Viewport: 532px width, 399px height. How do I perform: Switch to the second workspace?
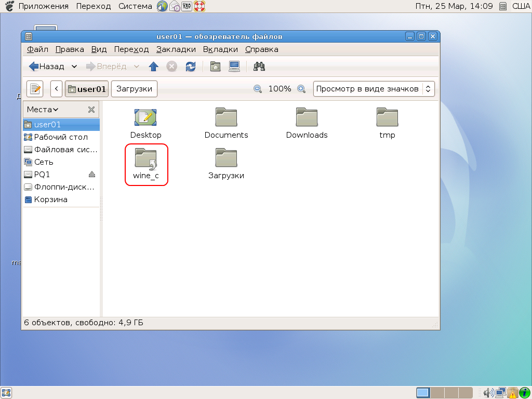437,393
